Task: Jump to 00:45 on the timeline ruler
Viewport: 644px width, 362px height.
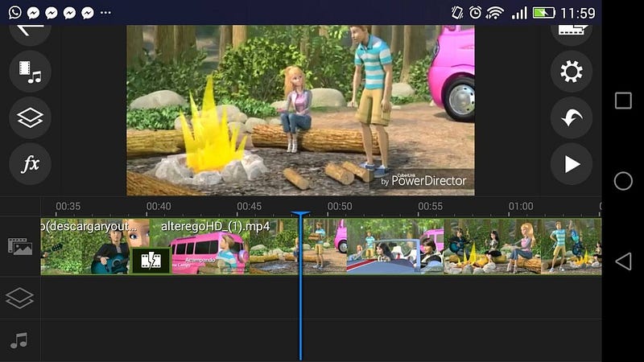Action: (249, 206)
